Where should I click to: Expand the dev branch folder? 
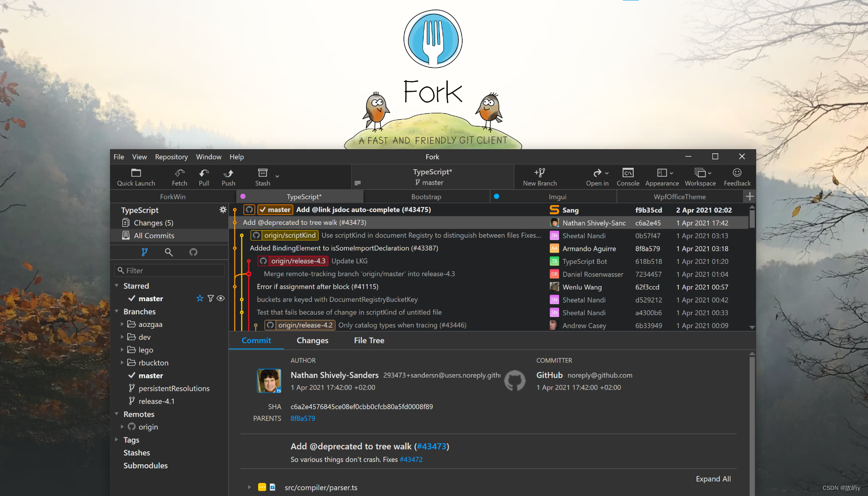coord(122,337)
